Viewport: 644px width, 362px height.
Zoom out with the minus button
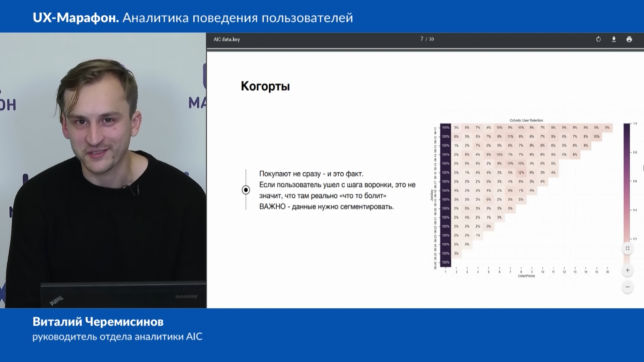tap(628, 287)
